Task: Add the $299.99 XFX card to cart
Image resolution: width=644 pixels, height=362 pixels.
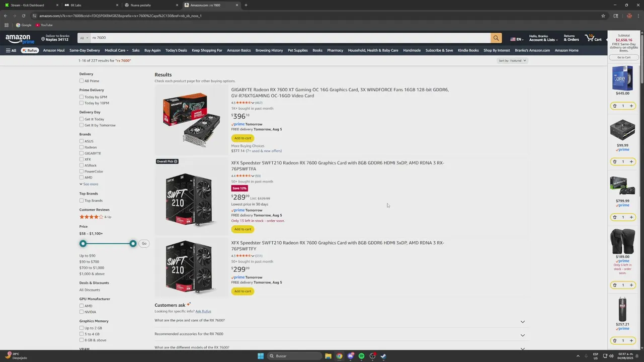Action: (x=243, y=291)
